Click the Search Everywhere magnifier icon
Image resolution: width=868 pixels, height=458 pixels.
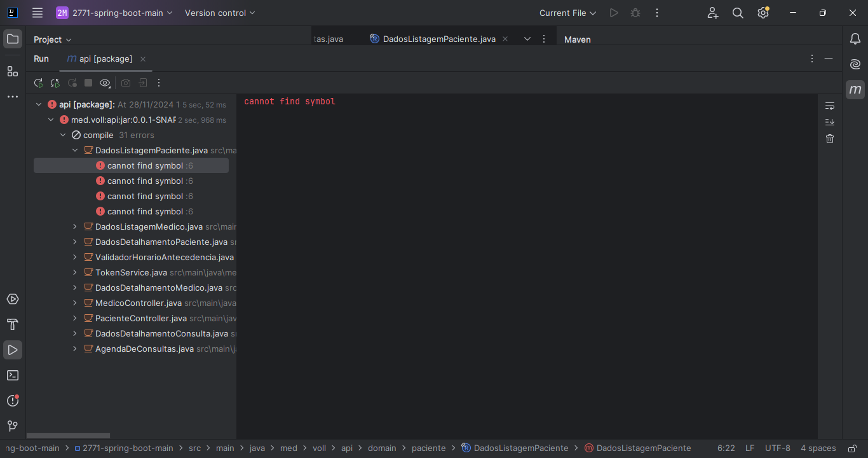pos(738,13)
